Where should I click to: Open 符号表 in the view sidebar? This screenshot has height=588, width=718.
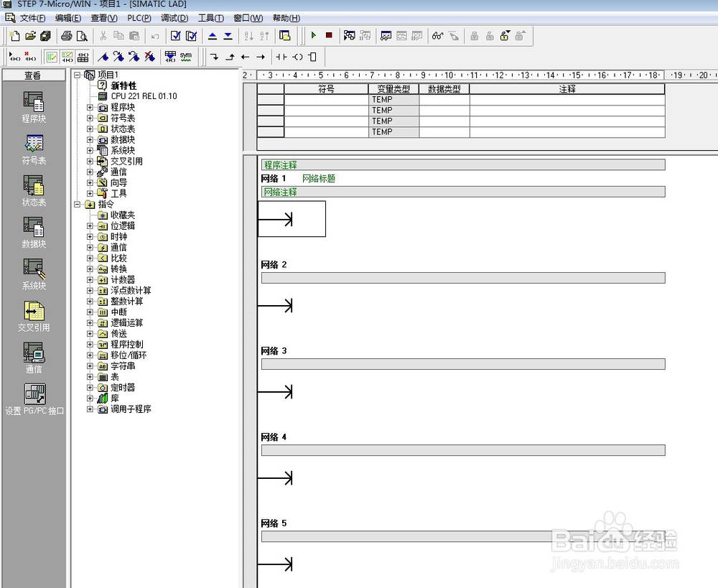point(34,149)
